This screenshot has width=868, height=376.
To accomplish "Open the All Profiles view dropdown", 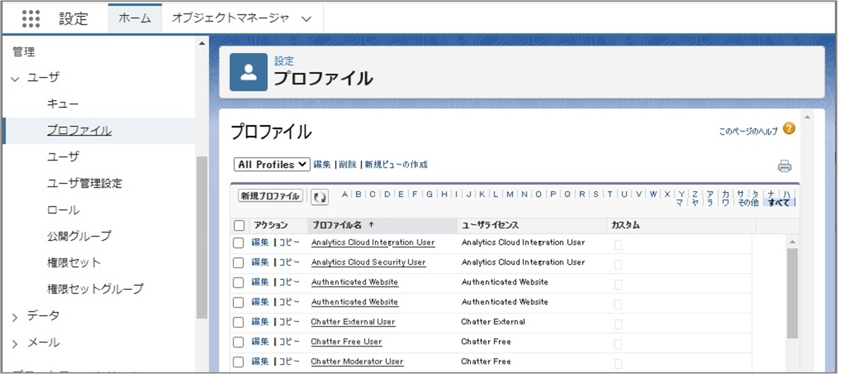I will pyautogui.click(x=272, y=165).
